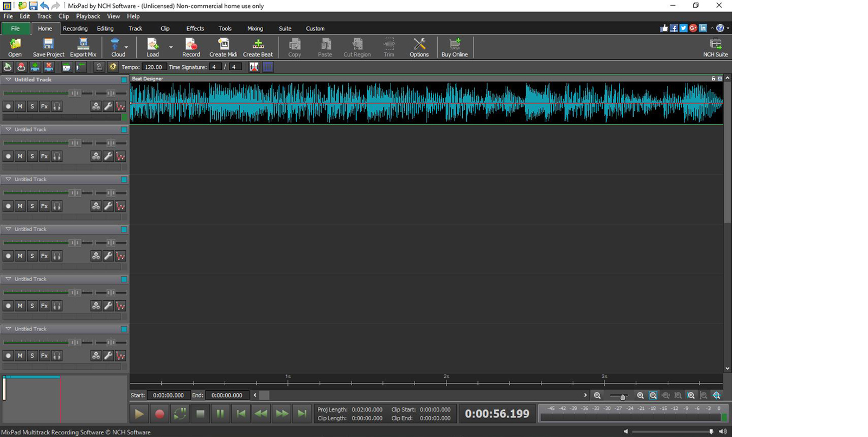Image resolution: width=868 pixels, height=437 pixels.
Task: Click the zoom to fit crosshair icon
Action: pyautogui.click(x=717, y=396)
